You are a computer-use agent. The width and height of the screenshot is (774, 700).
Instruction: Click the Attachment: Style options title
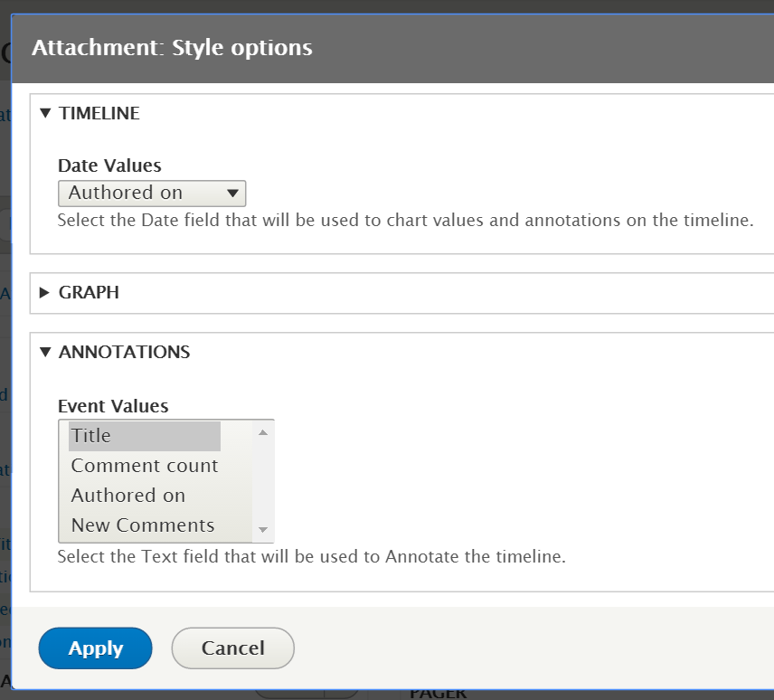172,48
